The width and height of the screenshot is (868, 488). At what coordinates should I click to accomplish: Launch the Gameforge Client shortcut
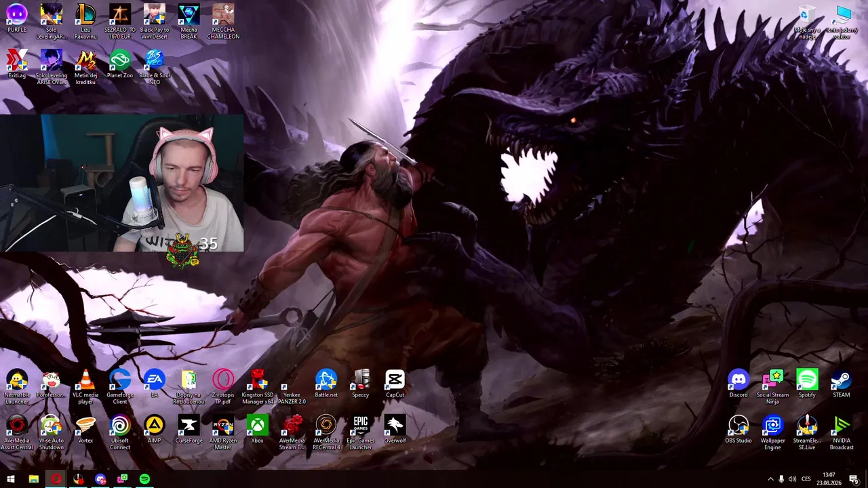click(120, 387)
